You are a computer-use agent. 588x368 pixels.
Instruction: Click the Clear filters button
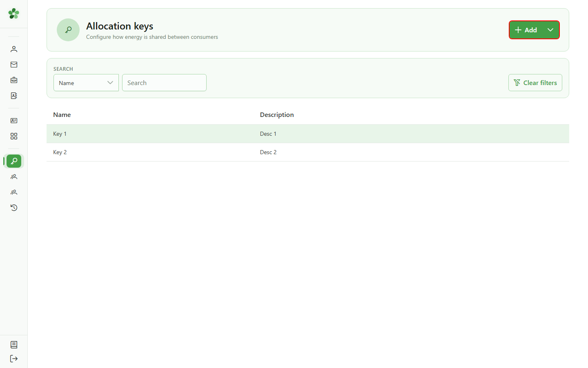point(535,83)
